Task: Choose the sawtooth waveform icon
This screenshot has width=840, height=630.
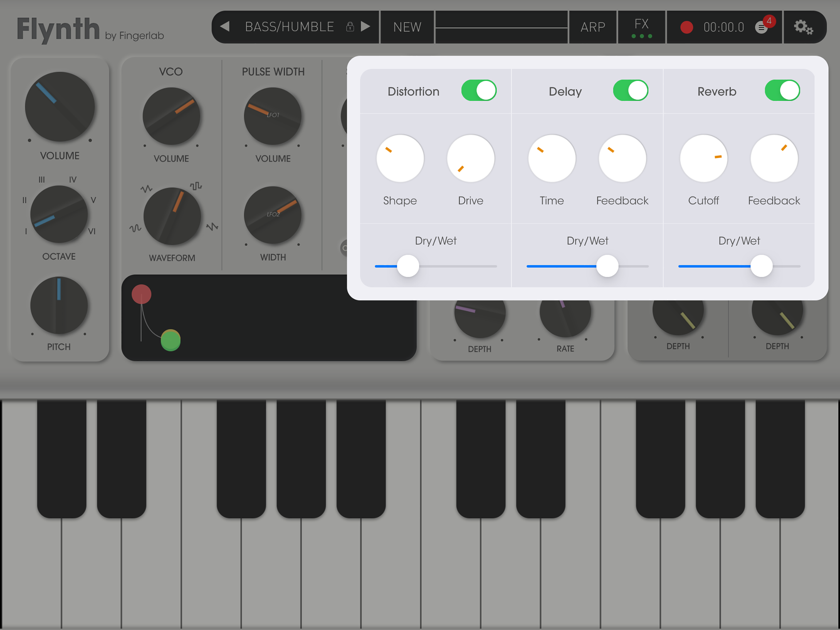Action: point(212,227)
